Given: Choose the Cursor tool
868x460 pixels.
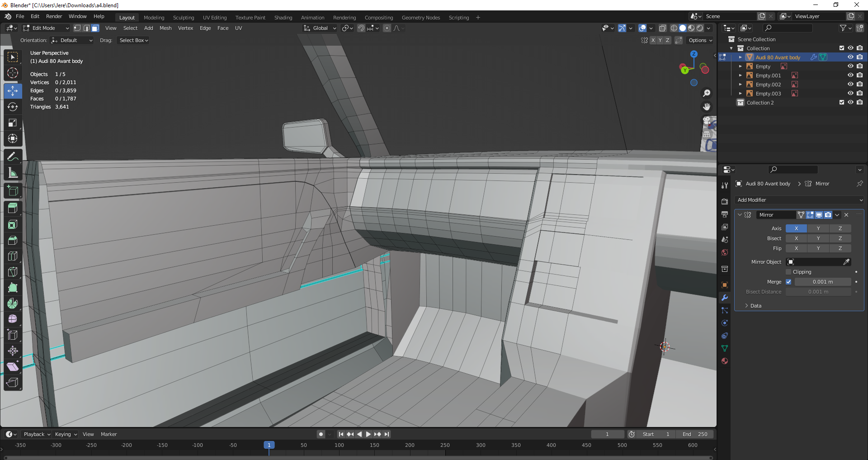Looking at the screenshot, I should click(13, 73).
